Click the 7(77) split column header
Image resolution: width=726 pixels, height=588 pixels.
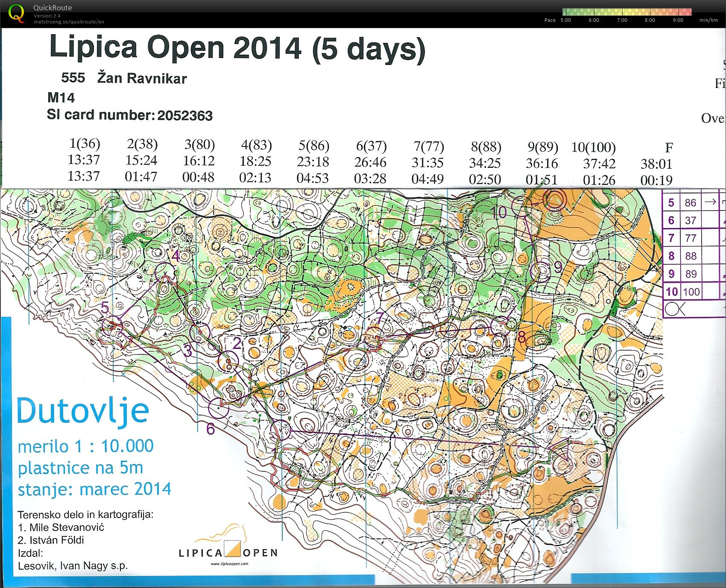[429, 147]
